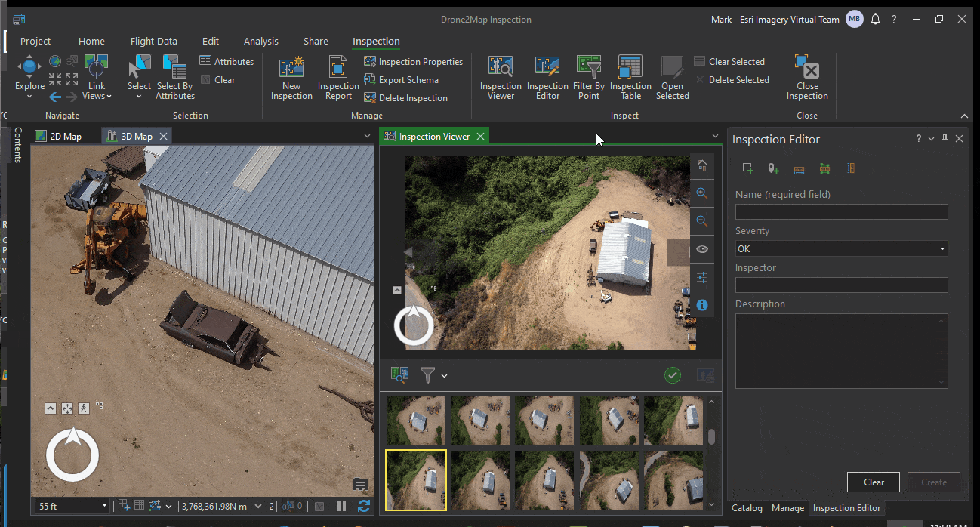The height and width of the screenshot is (527, 980).
Task: Open notifications bell
Action: [875, 20]
